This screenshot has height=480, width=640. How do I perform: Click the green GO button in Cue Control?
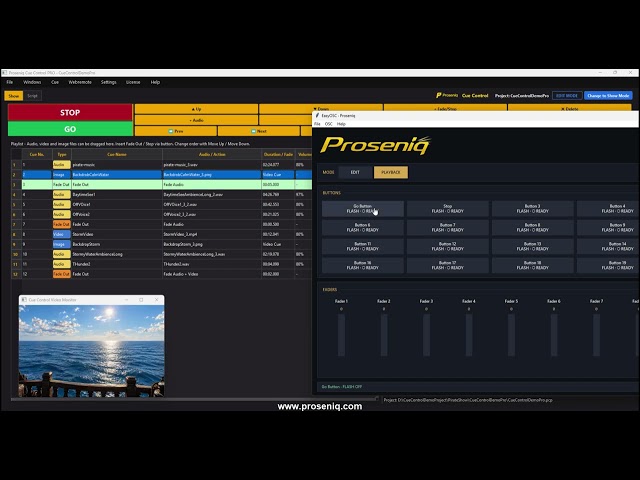click(70, 129)
